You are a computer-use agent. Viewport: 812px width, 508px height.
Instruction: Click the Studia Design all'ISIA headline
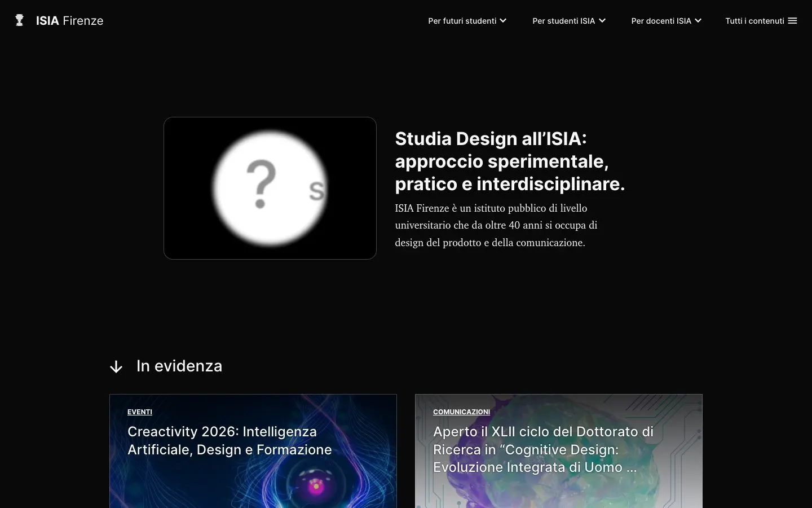(510, 161)
